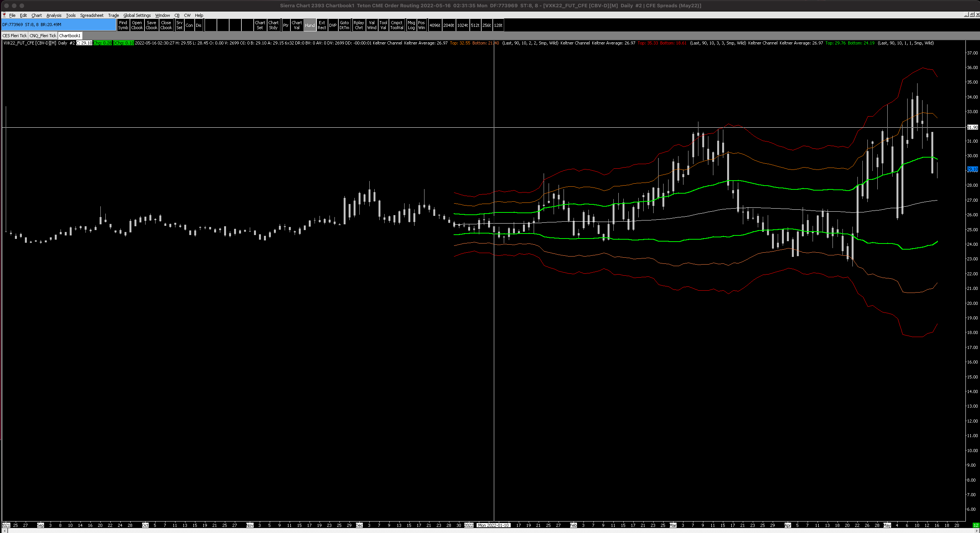Open the Trade menu

[113, 15]
